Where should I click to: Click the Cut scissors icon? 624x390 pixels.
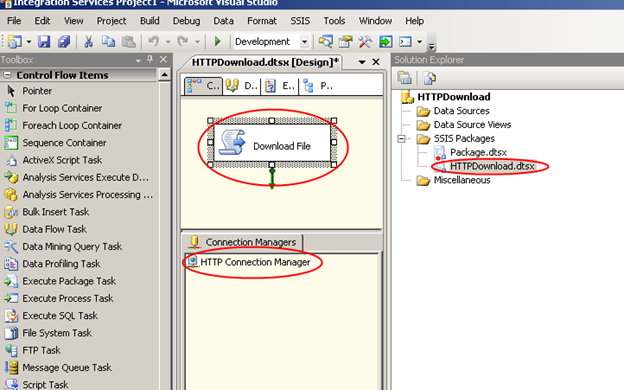point(88,41)
